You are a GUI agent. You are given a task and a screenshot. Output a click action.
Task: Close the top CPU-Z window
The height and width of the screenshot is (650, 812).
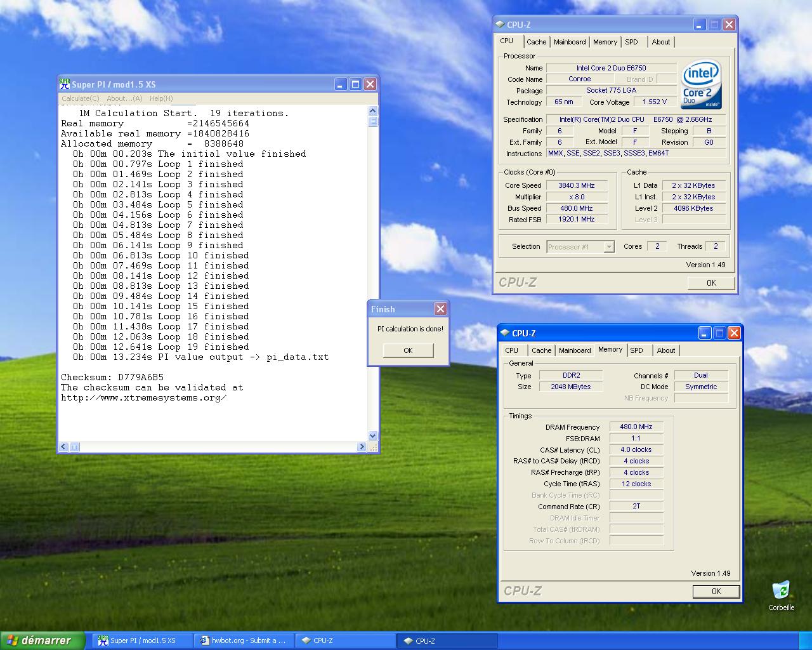tap(729, 25)
